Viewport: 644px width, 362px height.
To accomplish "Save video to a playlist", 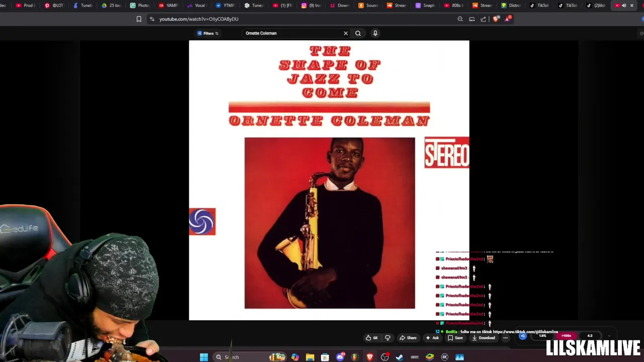I will 455,338.
